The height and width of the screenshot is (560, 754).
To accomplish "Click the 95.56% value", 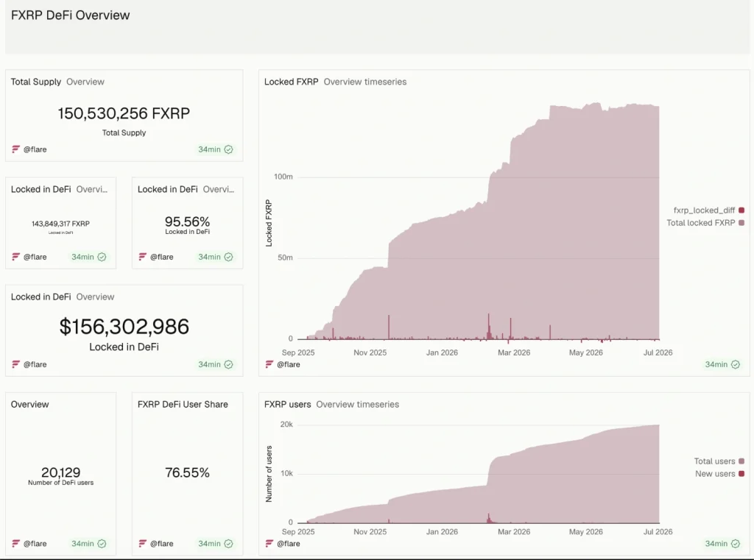I will pyautogui.click(x=187, y=221).
